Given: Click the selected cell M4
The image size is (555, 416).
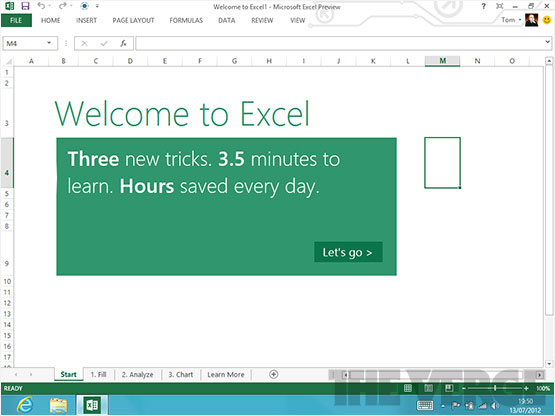Looking at the screenshot, I should pos(442,163).
